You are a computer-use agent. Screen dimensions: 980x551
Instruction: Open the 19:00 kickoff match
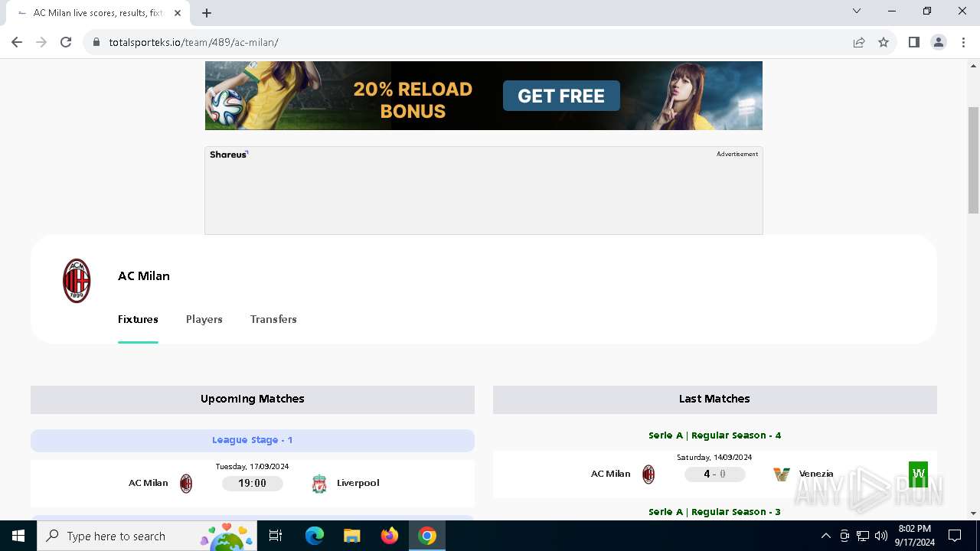tap(252, 483)
